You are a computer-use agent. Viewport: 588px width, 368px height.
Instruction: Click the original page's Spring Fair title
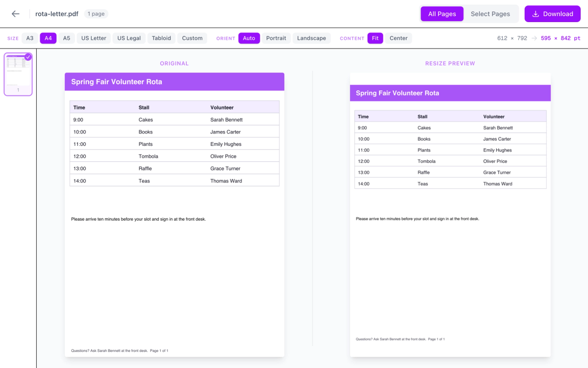[x=117, y=82]
